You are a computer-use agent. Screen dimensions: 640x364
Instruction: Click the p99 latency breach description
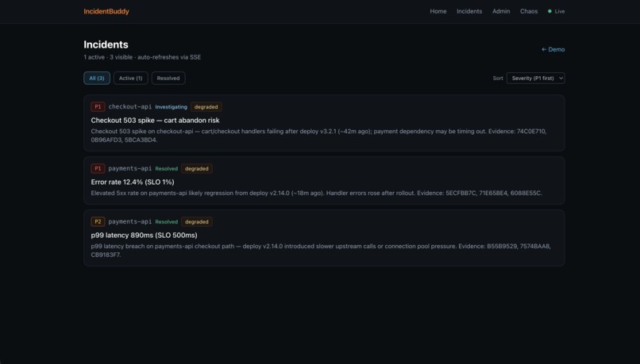(x=321, y=251)
